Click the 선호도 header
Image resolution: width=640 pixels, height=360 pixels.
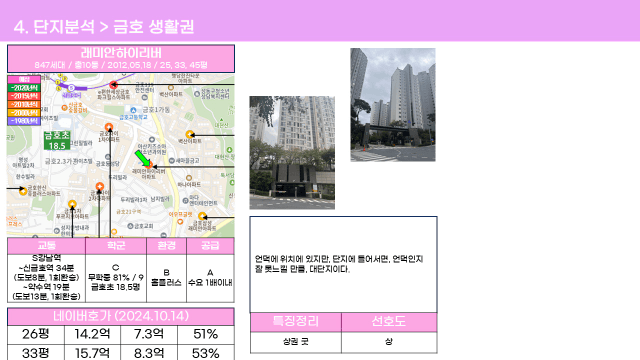click(x=389, y=322)
